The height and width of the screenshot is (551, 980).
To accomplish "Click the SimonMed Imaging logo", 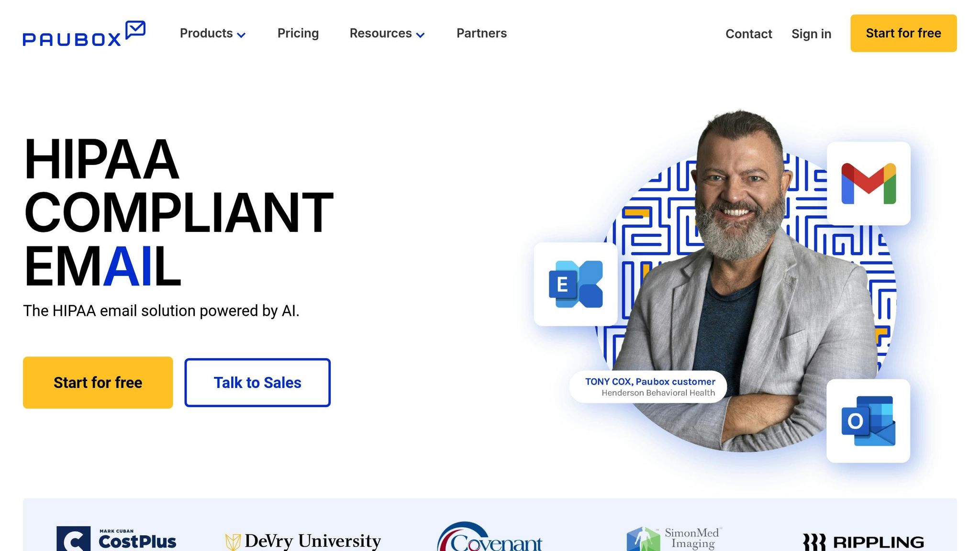I will coord(674,539).
